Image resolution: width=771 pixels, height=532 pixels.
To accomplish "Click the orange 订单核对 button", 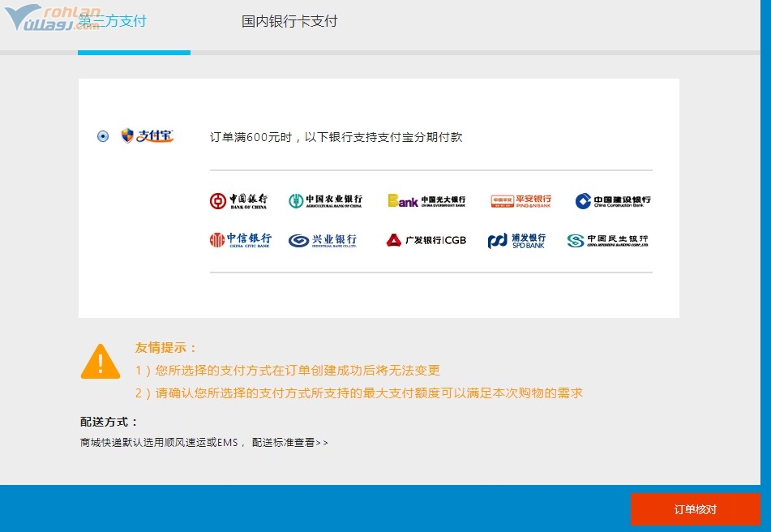I will 696,509.
